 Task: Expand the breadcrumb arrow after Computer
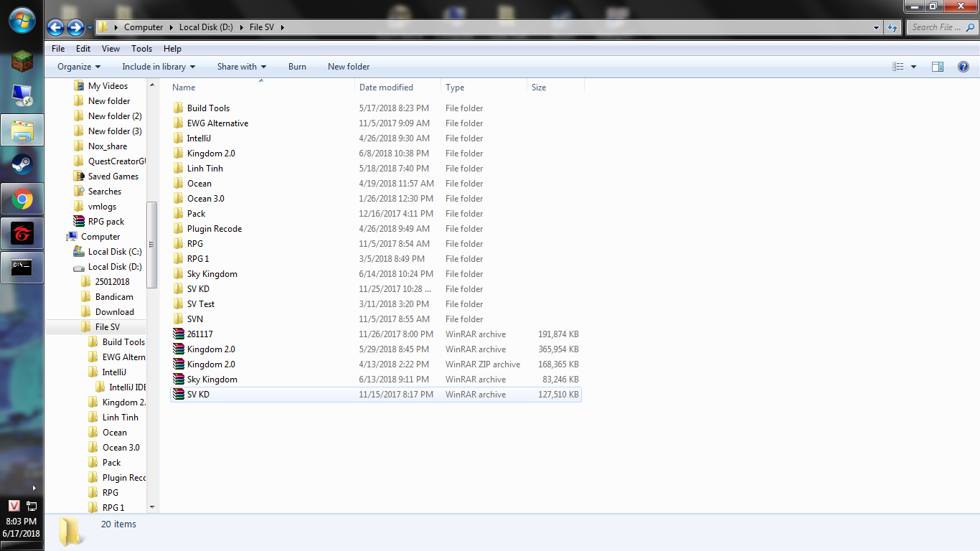[171, 27]
